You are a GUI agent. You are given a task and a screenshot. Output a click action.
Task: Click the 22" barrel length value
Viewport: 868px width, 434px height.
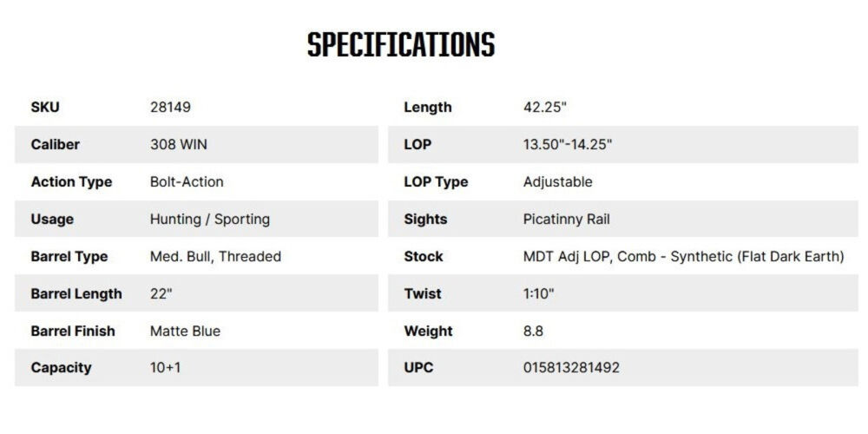point(161,294)
